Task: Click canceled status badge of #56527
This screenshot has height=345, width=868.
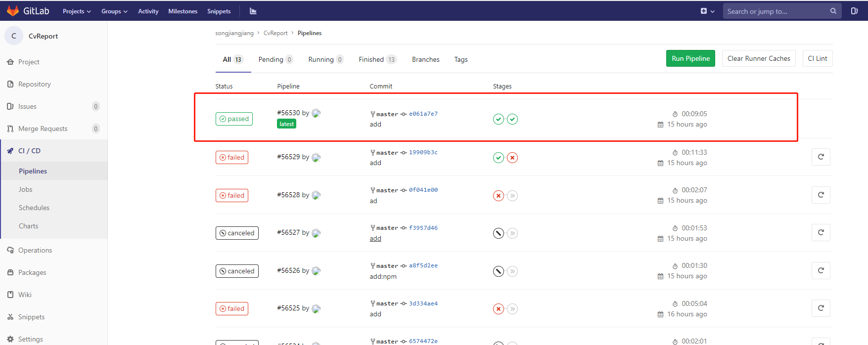Action: (237, 233)
